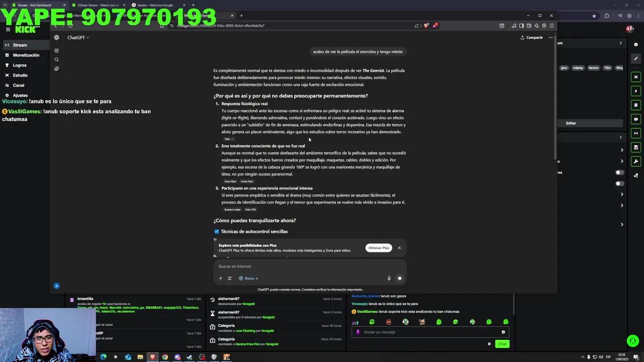Viewport: 644px width, 362px height.
Task: Click the lightning bolt icon in the Kick right toolbar
Action: pos(636,91)
